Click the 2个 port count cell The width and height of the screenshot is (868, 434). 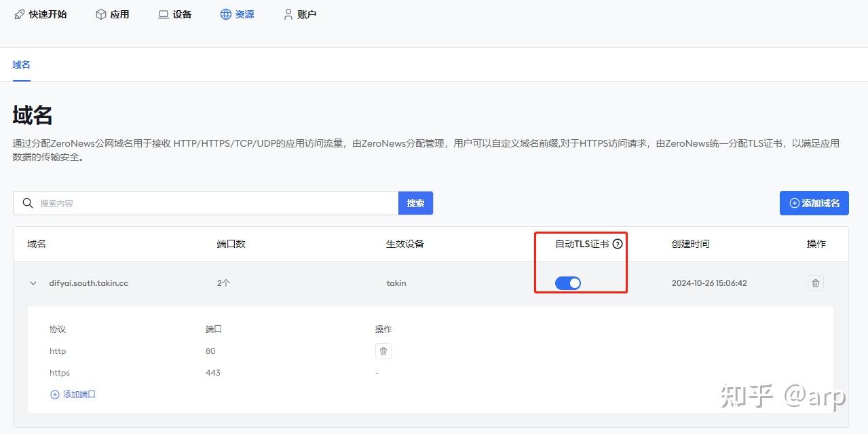224,283
